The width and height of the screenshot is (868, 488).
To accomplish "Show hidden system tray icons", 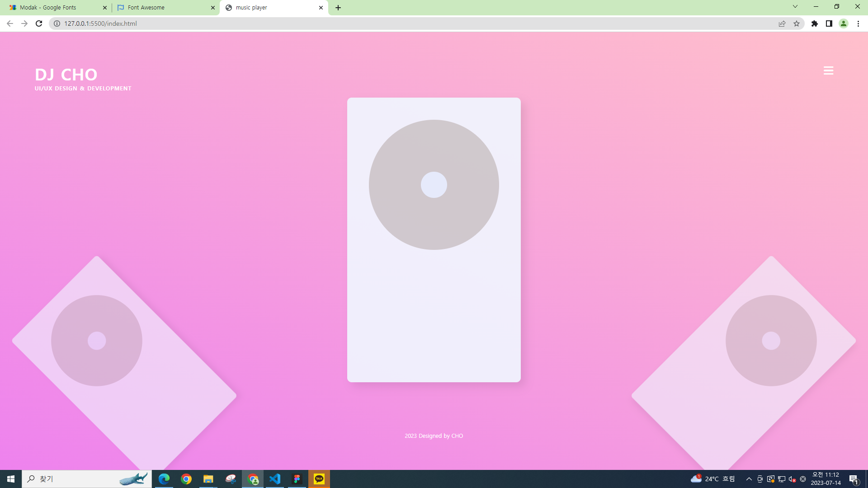I will (749, 479).
